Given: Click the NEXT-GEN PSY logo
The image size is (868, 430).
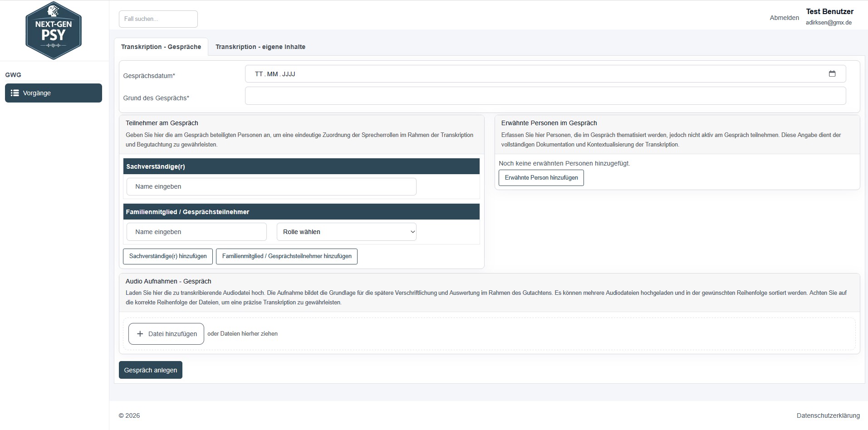Looking at the screenshot, I should point(54,31).
